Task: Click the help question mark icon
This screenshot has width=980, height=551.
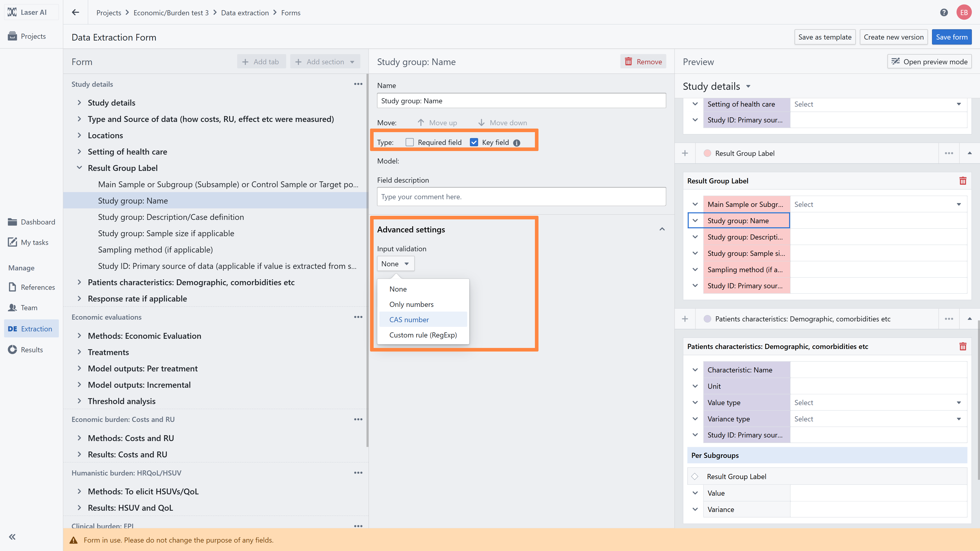Action: coord(944,12)
